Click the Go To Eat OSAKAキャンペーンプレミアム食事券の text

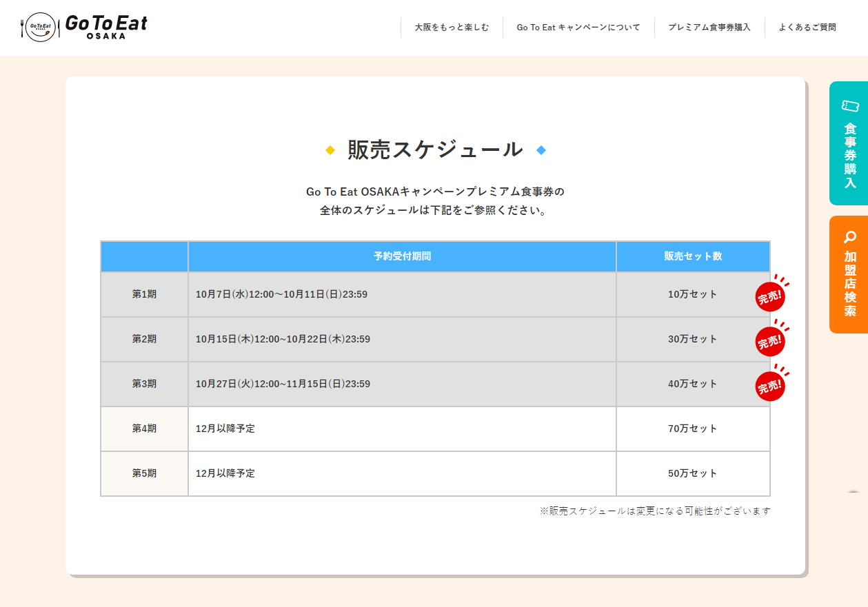pyautogui.click(x=435, y=192)
